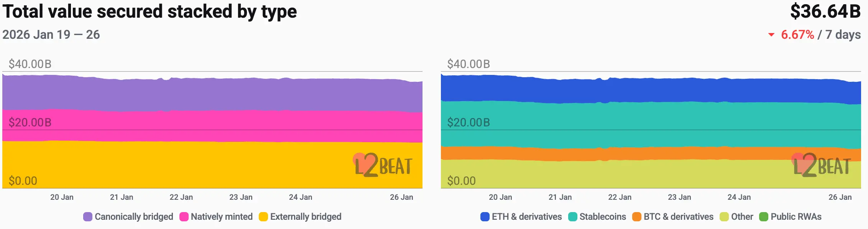Click the purple Canonically bridged legend swatch

pyautogui.click(x=88, y=217)
